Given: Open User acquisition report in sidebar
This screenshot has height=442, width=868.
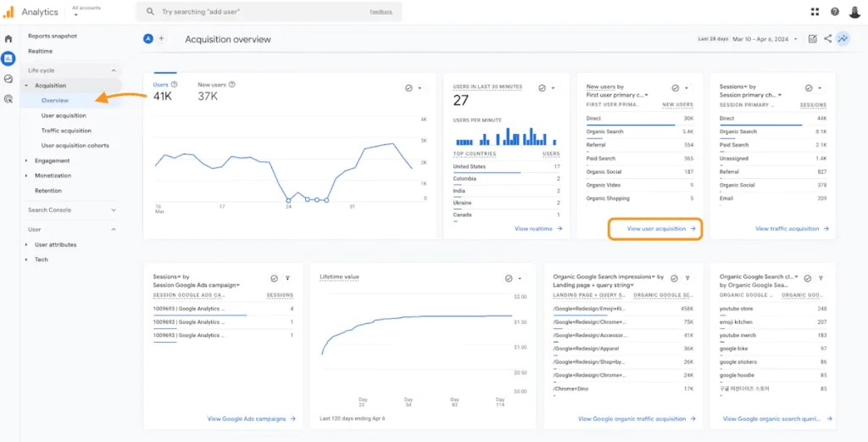Looking at the screenshot, I should [64, 115].
